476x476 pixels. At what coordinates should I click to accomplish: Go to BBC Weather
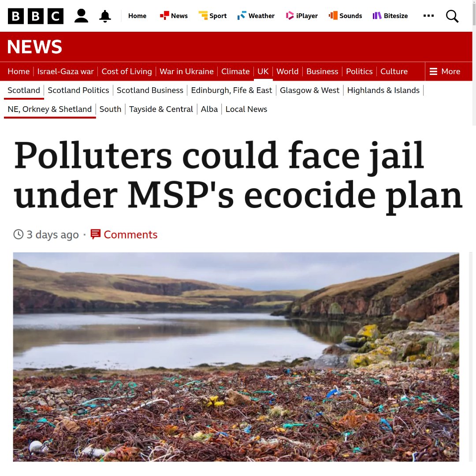256,16
